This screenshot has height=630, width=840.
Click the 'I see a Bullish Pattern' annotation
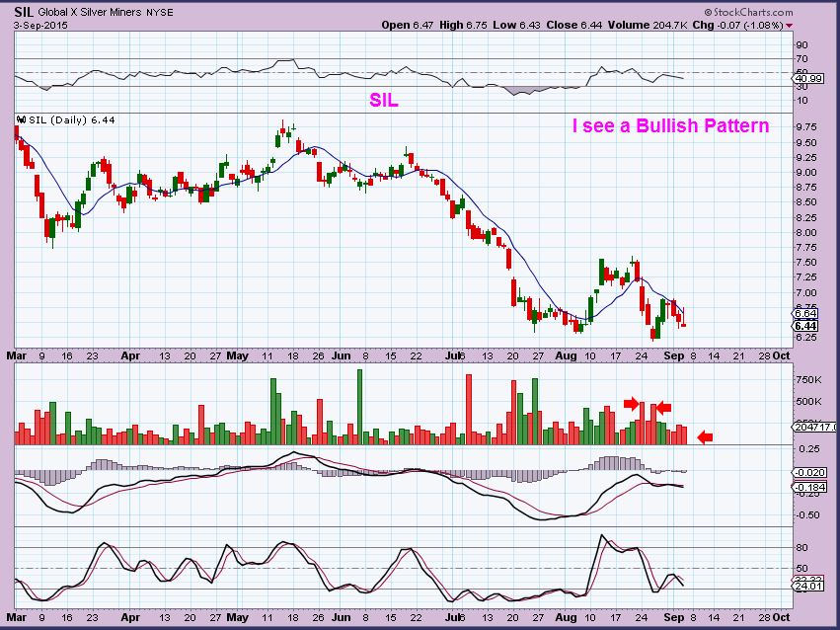point(670,125)
